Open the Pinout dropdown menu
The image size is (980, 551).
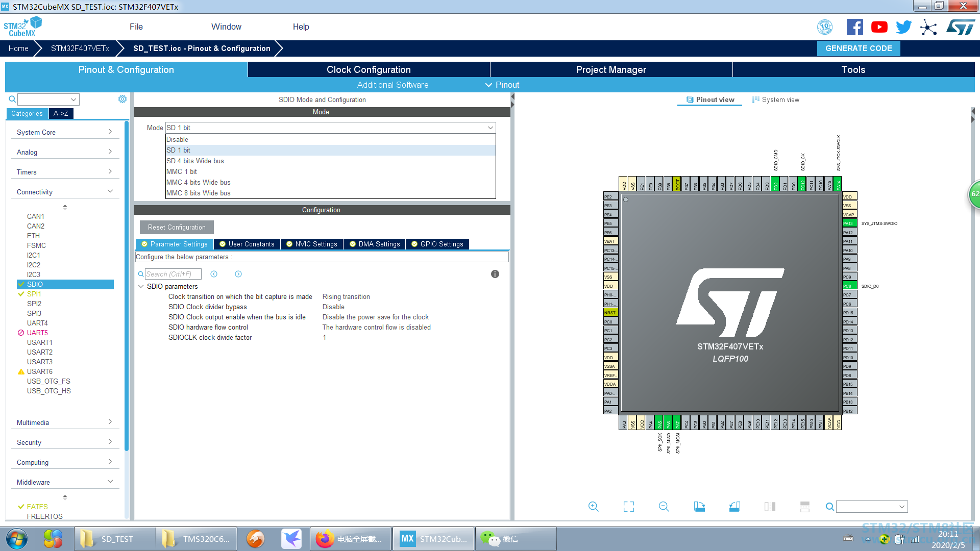click(x=502, y=85)
